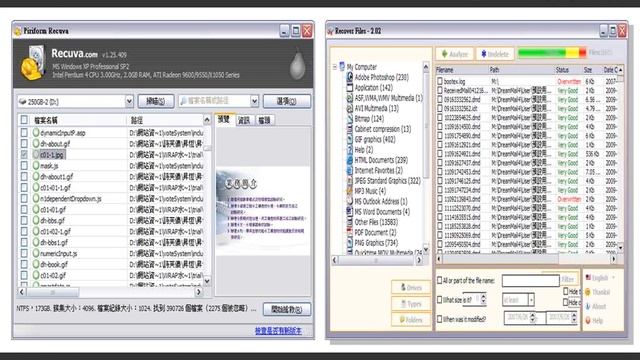Enable the 'When was it modified?' checkbox
The height and width of the screenshot is (360, 640).
pos(440,319)
